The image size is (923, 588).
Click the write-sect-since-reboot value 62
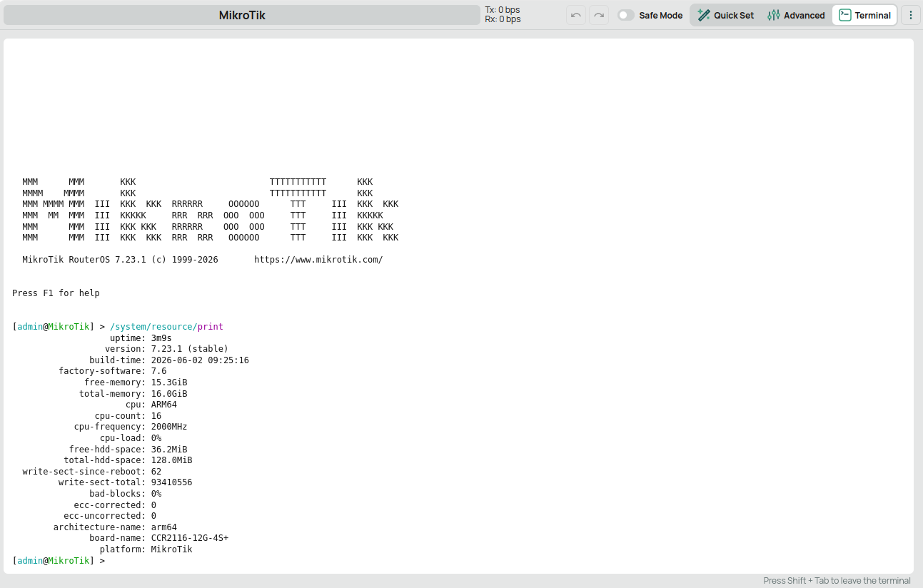click(x=156, y=472)
